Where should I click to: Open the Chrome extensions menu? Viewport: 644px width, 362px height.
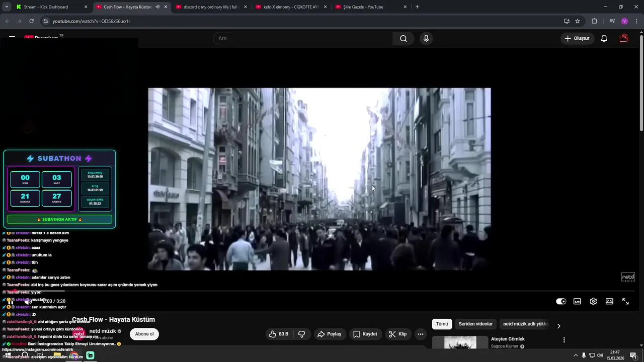(x=594, y=21)
